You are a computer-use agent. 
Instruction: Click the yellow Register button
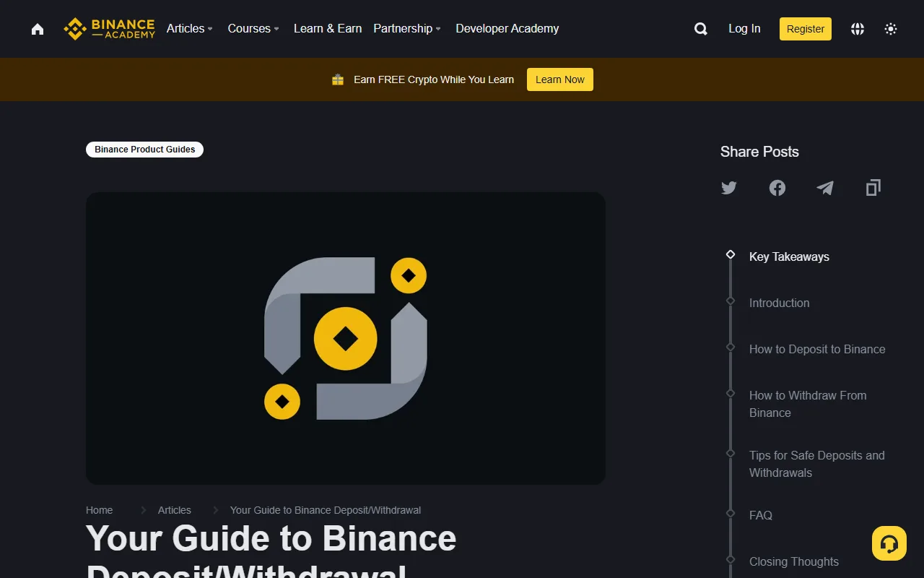[806, 29]
